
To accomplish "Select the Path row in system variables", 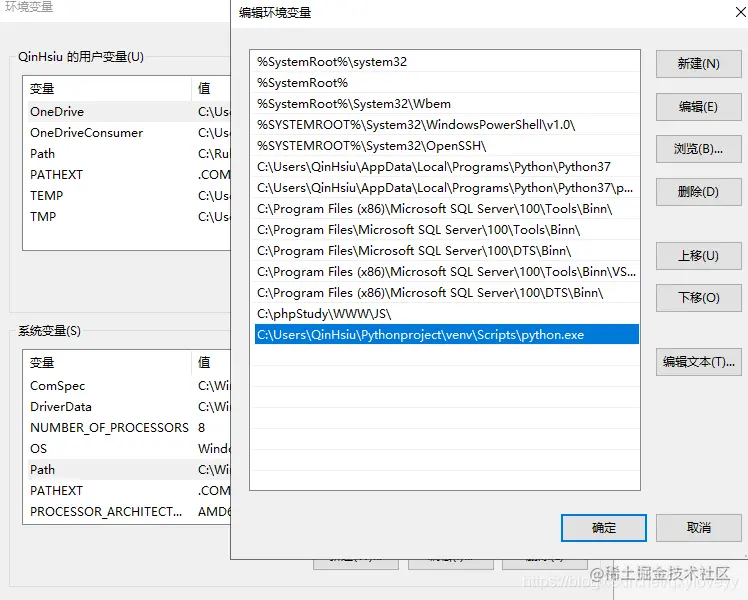I will tap(129, 470).
